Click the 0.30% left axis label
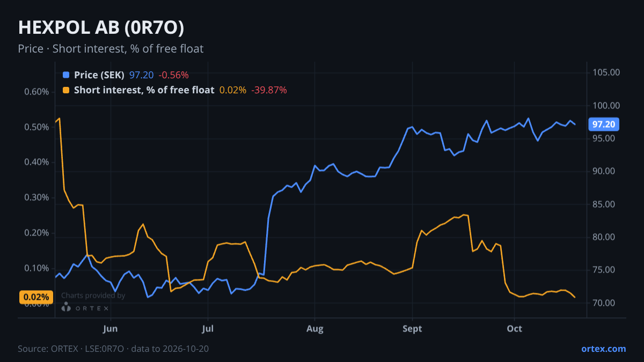 click(36, 197)
